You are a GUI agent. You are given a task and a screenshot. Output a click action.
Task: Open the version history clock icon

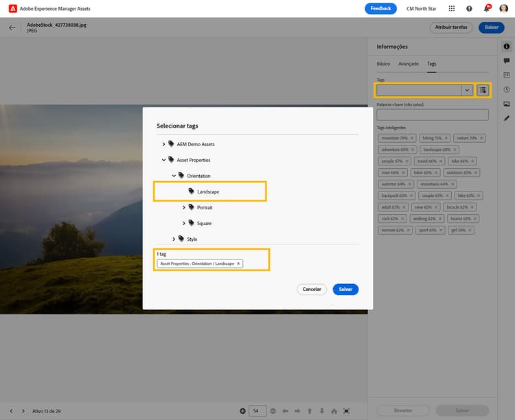tap(507, 89)
